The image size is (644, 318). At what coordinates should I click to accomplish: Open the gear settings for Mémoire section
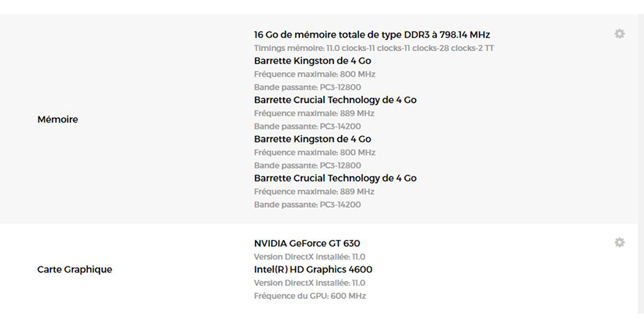pos(619,34)
